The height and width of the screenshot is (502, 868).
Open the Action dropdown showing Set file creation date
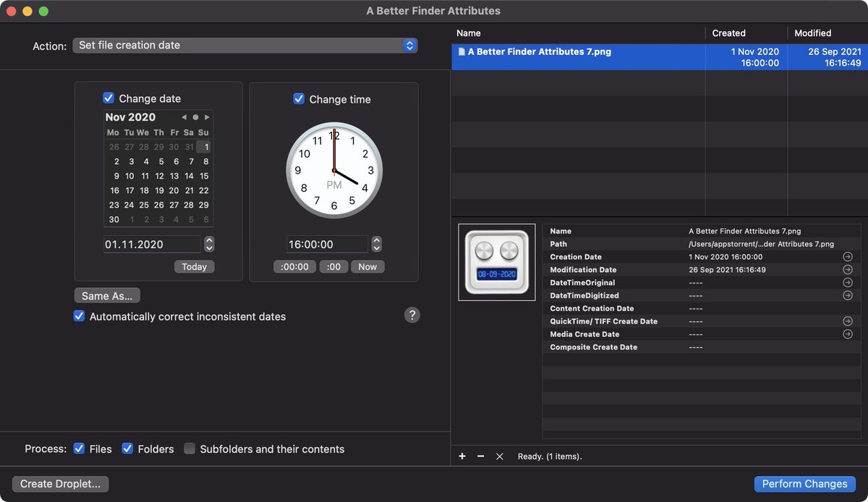[246, 45]
